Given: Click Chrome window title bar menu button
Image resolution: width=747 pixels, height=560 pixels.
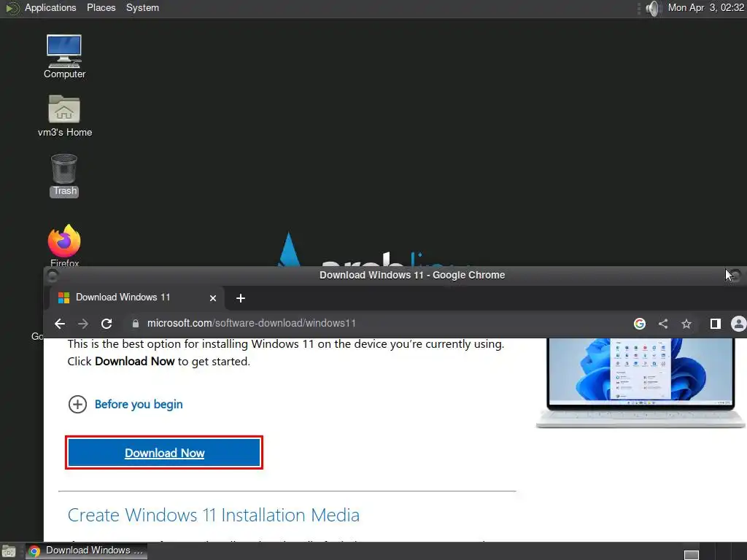Looking at the screenshot, I should point(53,276).
